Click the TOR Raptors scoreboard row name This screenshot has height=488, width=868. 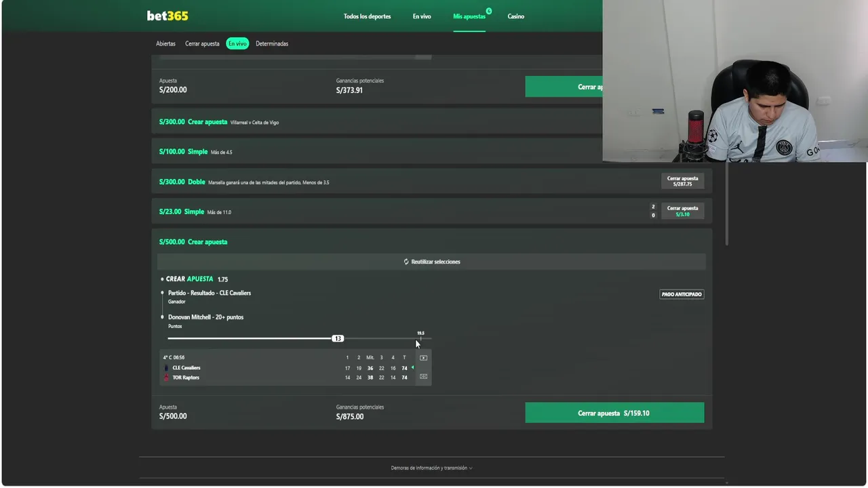(x=186, y=378)
